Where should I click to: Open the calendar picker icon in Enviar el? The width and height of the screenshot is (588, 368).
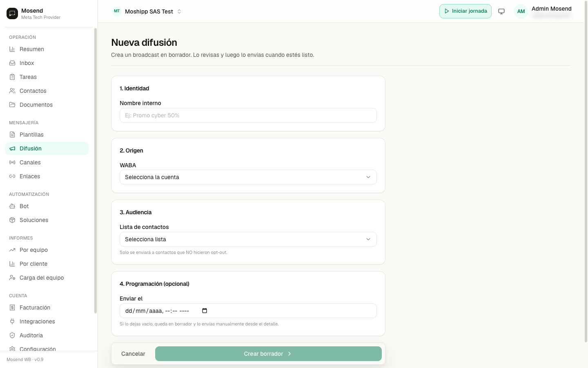205,311
